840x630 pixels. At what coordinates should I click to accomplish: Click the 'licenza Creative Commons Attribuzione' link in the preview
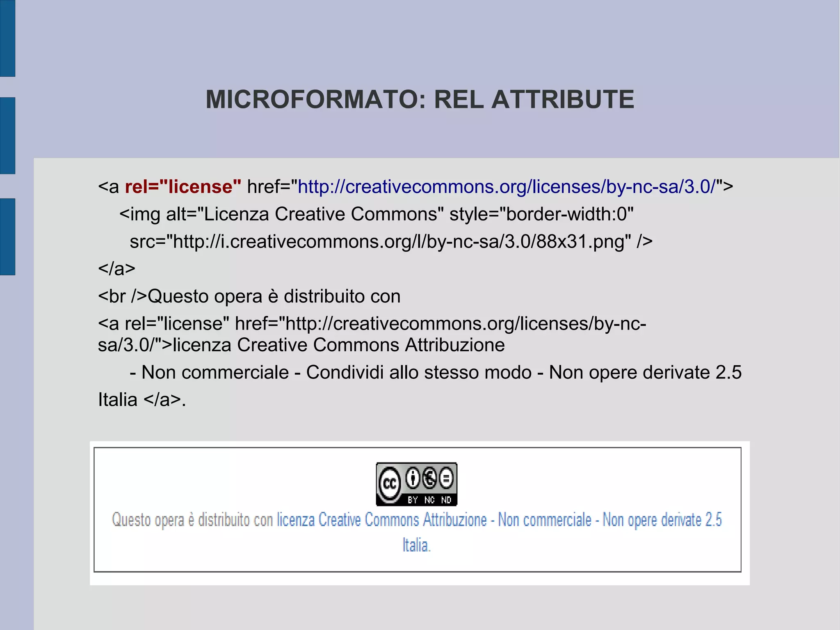pyautogui.click(x=381, y=520)
